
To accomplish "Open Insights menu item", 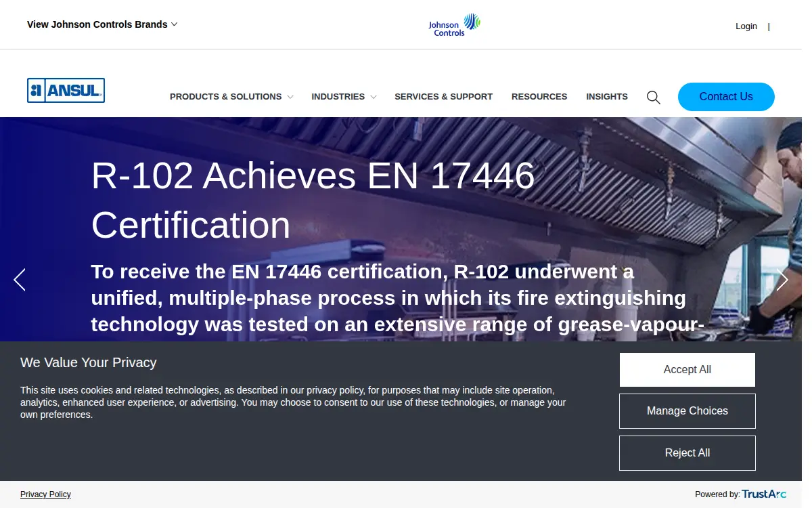I will tap(607, 97).
